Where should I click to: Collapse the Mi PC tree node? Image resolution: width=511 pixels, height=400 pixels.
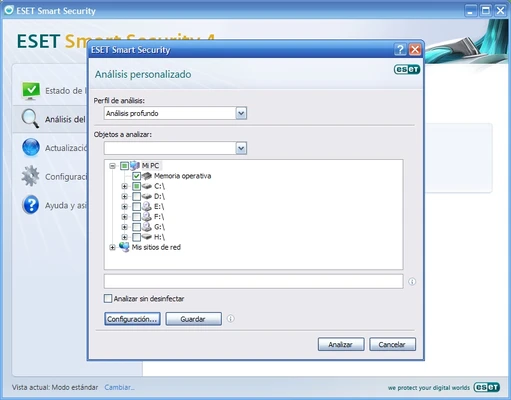point(112,166)
